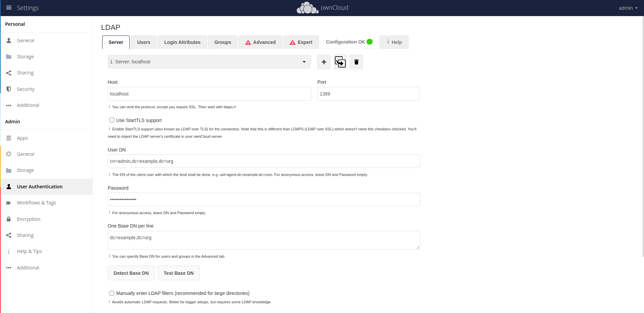Click the User Authentication person icon
The image size is (644, 313).
tap(9, 187)
